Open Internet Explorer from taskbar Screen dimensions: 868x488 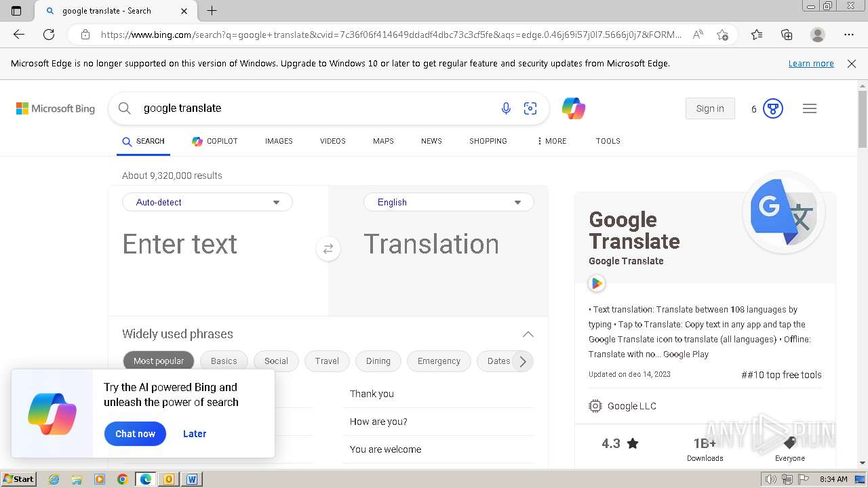pos(54,479)
